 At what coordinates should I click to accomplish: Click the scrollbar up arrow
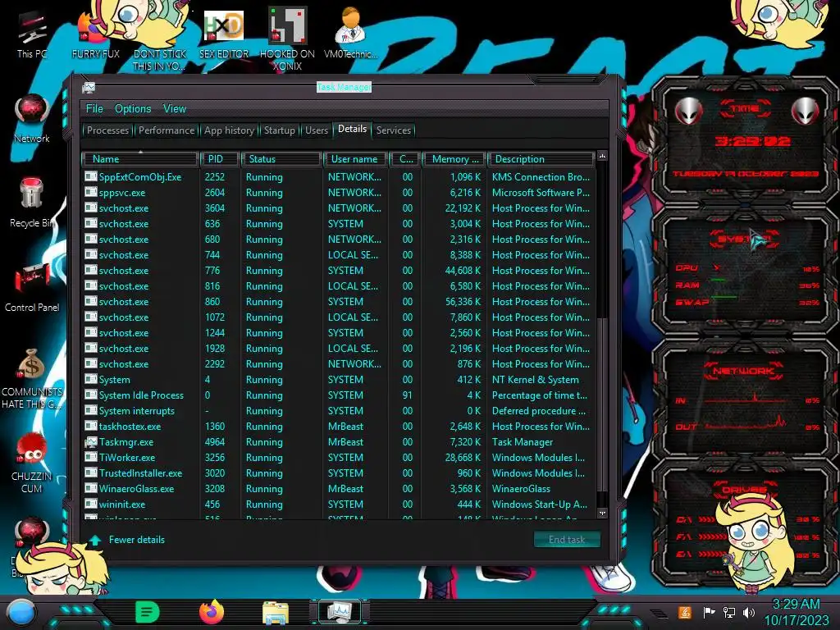point(602,157)
